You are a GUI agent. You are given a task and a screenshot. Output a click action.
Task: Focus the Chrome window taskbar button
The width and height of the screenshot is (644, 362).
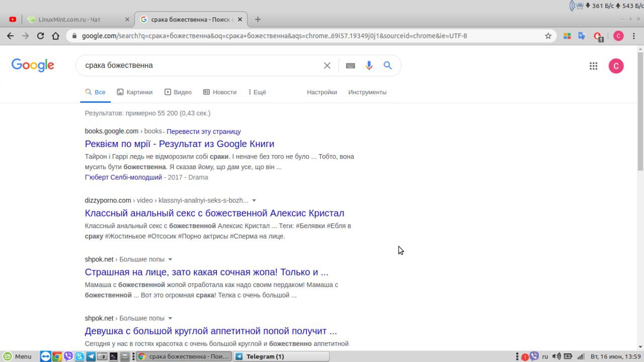point(184,356)
